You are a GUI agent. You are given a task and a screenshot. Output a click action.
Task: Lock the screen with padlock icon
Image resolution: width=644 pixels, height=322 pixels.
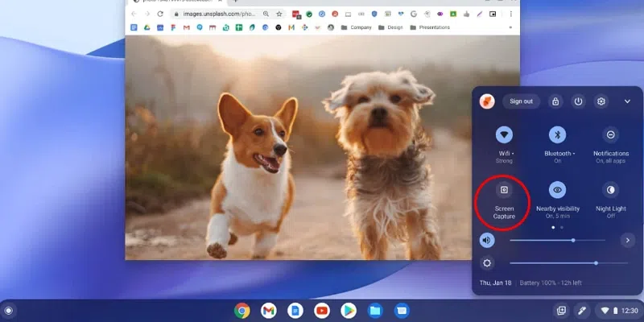(x=555, y=101)
